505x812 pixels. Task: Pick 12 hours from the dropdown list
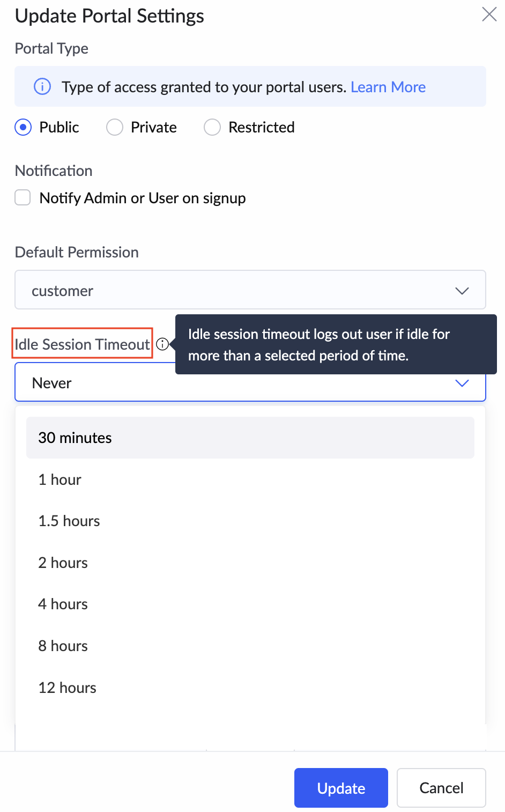250,688
